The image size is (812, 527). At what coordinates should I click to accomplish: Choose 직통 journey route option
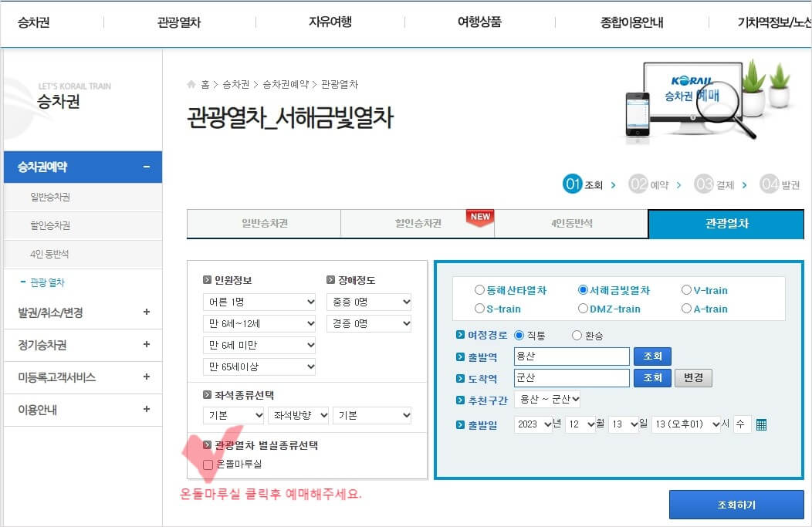[519, 336]
